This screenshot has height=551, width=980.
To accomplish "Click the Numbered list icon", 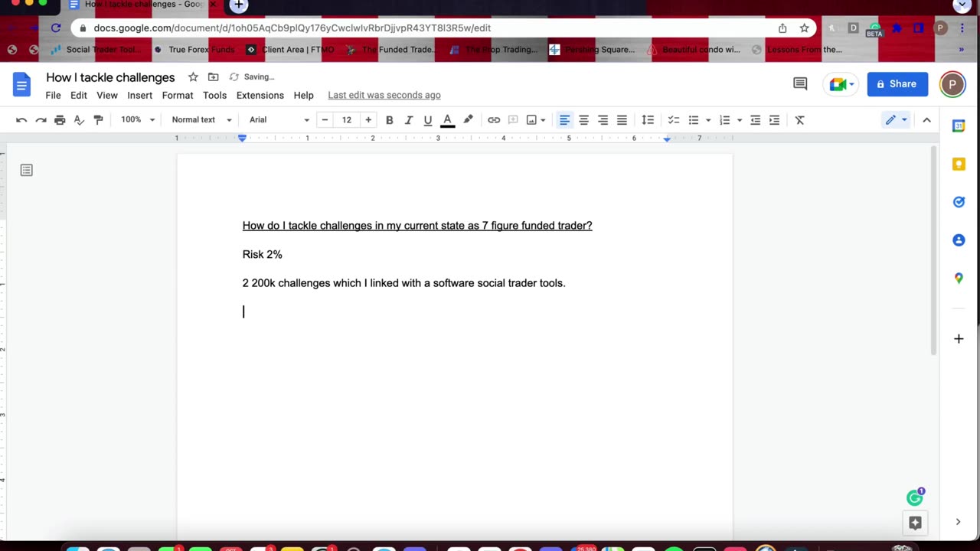I will pos(725,120).
